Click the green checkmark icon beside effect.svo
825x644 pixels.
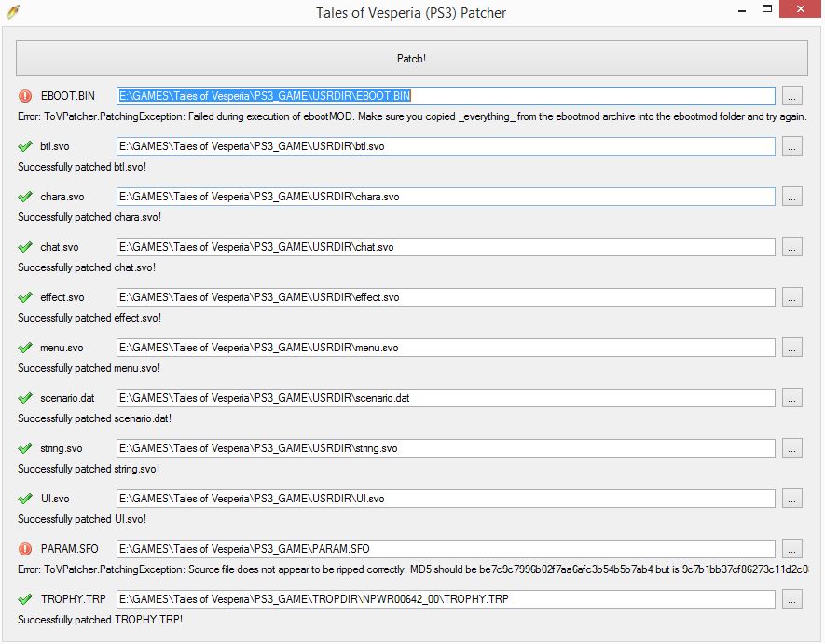(25, 297)
